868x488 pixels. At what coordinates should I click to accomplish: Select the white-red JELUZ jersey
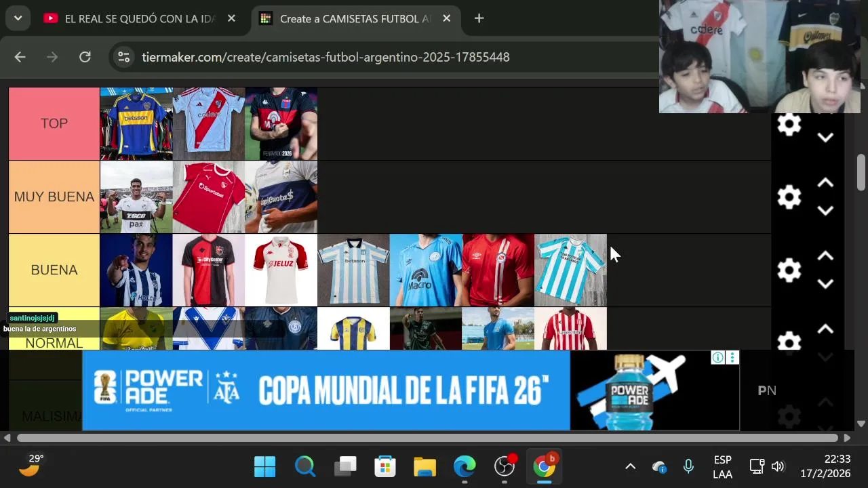click(x=281, y=270)
